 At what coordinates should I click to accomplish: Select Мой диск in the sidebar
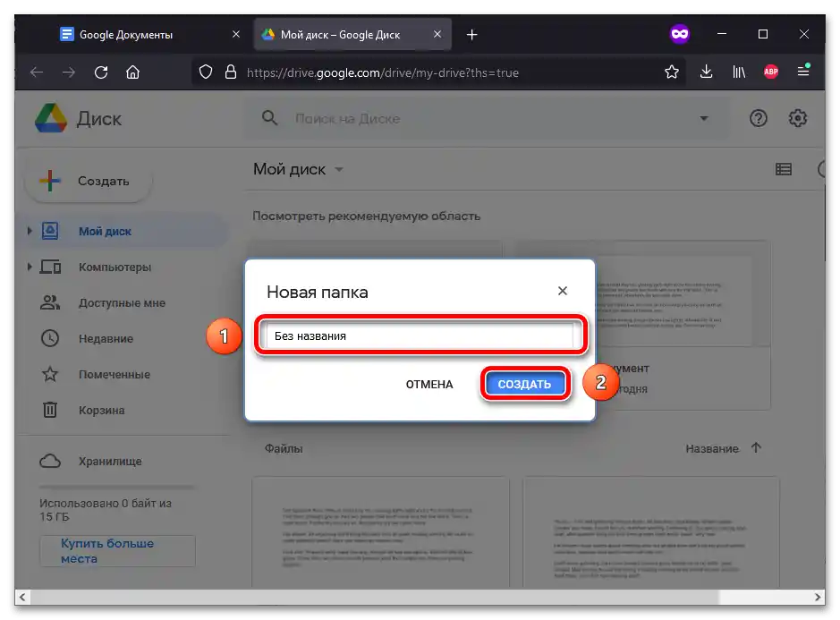tap(105, 232)
